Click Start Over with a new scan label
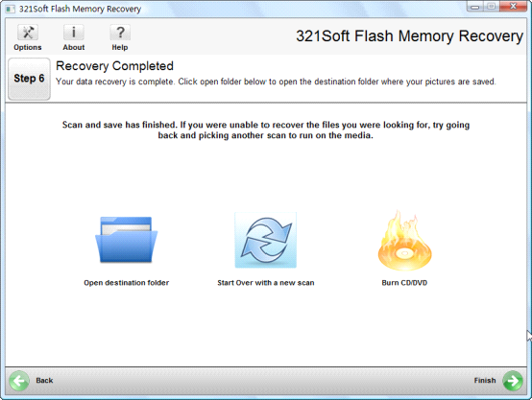This screenshot has height=400, width=532. [x=266, y=283]
